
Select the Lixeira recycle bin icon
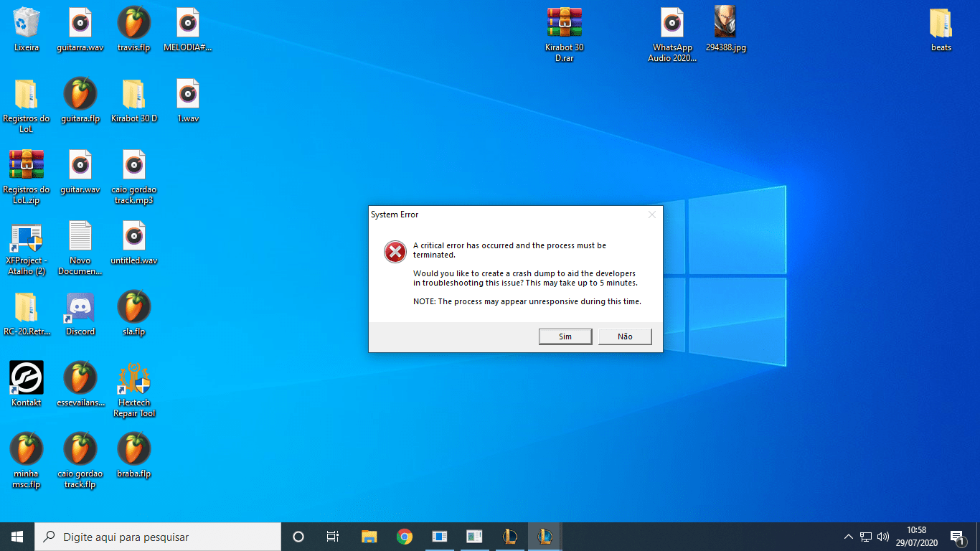pos(27,29)
